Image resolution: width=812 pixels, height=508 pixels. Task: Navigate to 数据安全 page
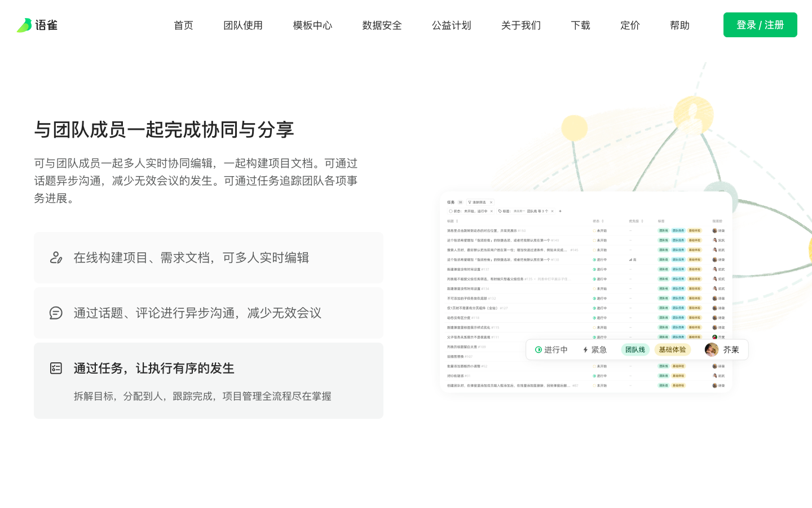[x=382, y=25]
